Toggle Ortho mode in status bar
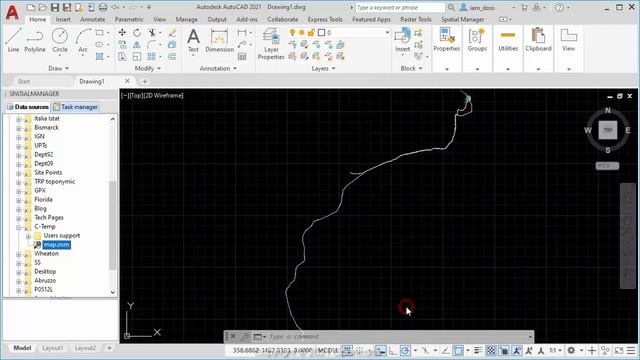Image resolution: width=640 pixels, height=360 pixels. (x=392, y=350)
